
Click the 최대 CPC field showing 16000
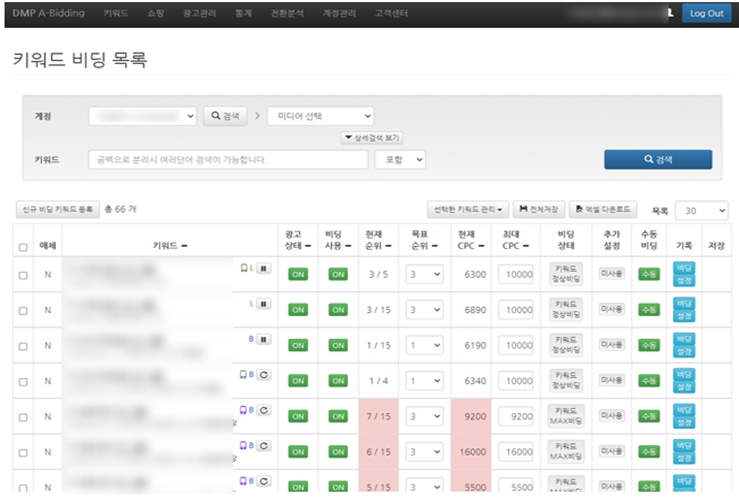(x=516, y=452)
